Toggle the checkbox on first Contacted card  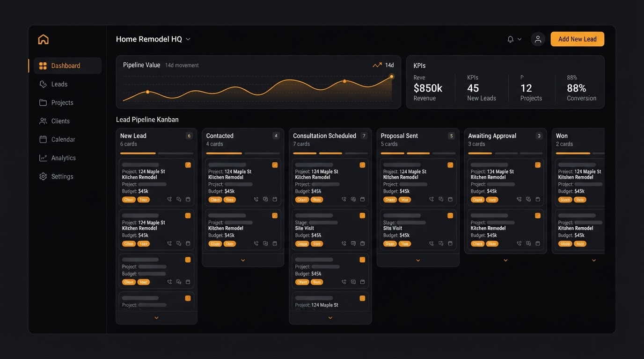pos(275,165)
